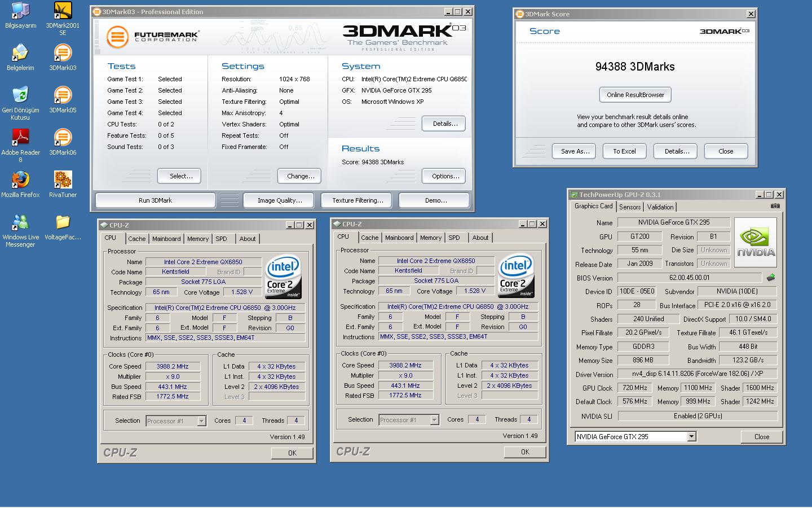Launch 3DMark06 desktop shortcut
Image resolution: width=812 pixels, height=508 pixels.
click(x=63, y=142)
